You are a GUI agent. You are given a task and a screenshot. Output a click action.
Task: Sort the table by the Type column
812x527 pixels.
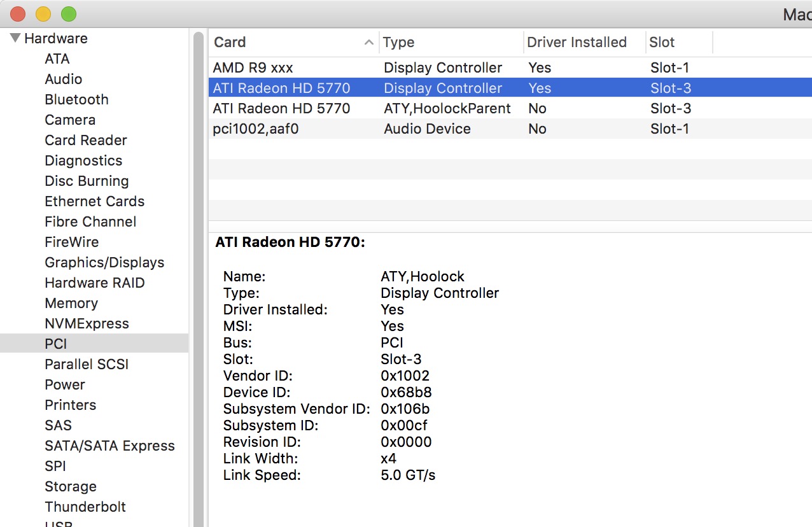click(451, 42)
